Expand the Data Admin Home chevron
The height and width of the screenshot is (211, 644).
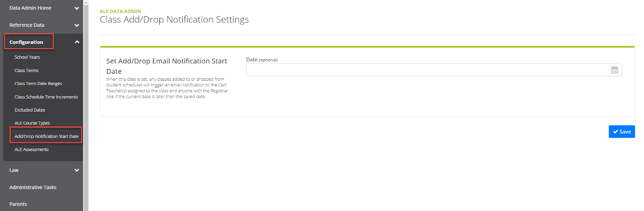click(x=77, y=8)
